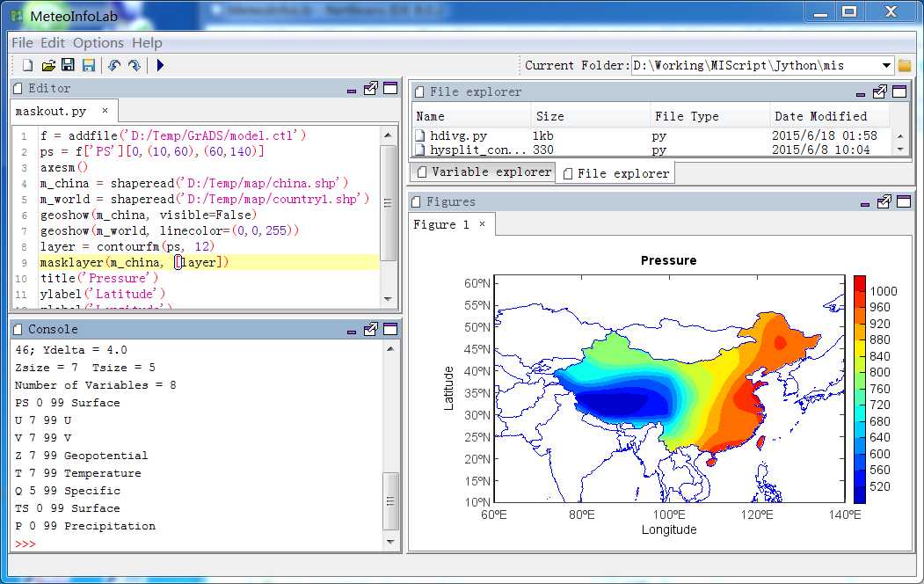Undo the last edit via toolbar arrow
924x584 pixels.
point(114,65)
